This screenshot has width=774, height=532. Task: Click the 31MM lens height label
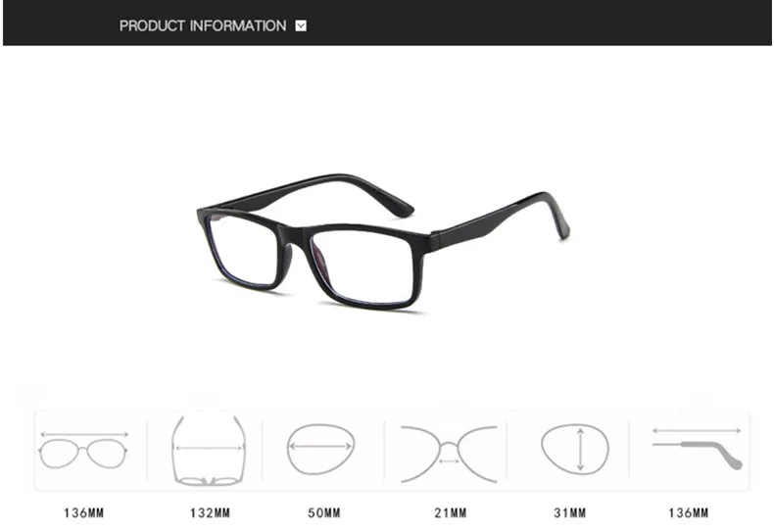pos(569,512)
